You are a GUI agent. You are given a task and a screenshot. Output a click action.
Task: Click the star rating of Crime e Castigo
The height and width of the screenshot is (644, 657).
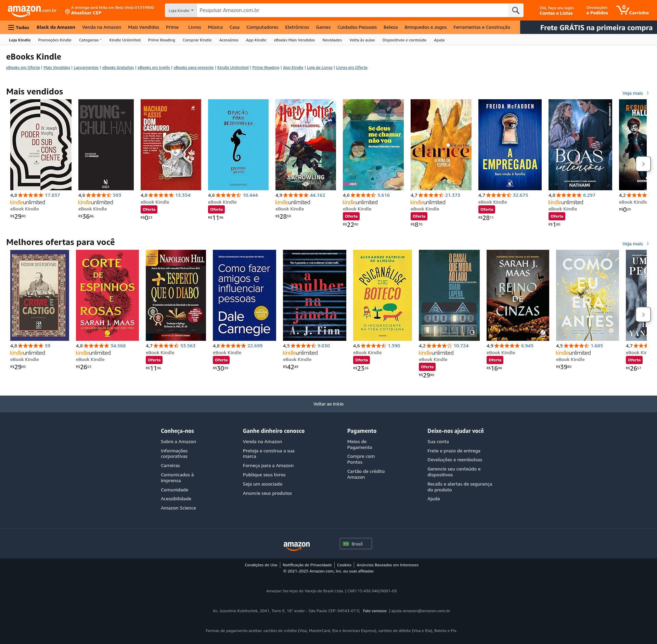click(x=30, y=346)
